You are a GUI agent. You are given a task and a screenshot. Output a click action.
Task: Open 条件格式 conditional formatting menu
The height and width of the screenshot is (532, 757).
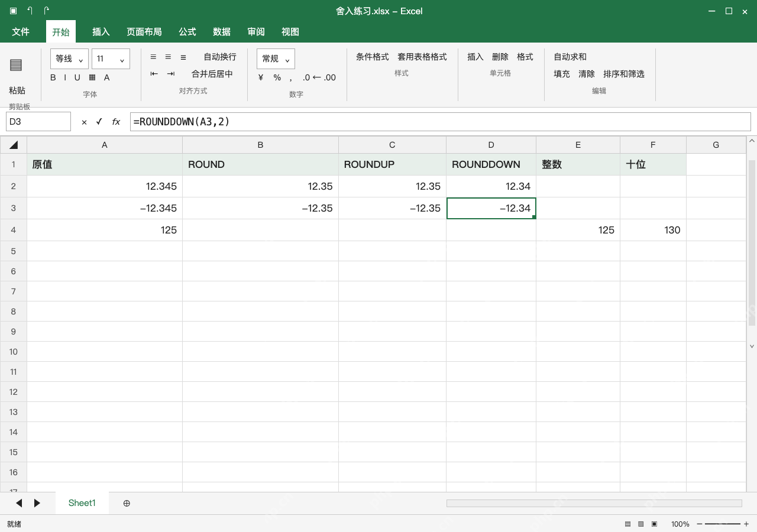coord(373,57)
